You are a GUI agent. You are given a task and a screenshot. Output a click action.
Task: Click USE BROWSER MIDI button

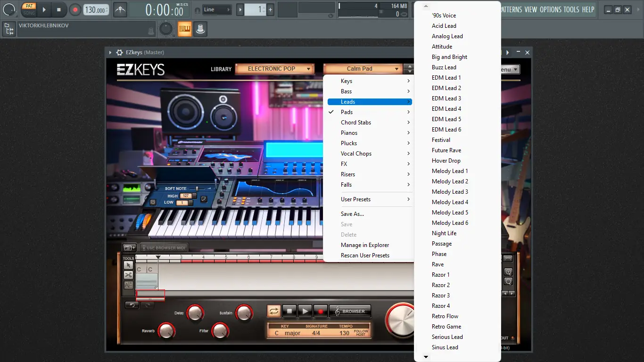tap(164, 247)
